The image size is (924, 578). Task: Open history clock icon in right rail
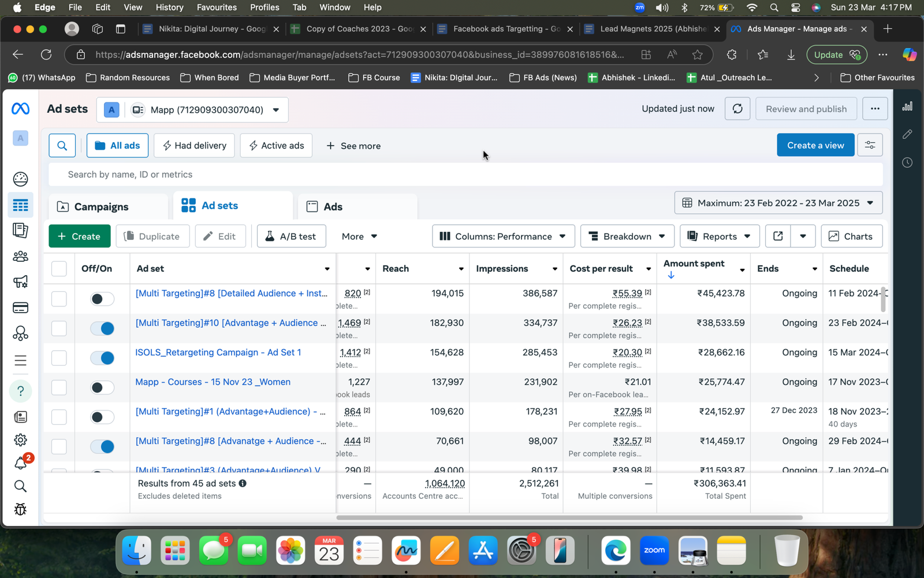[x=907, y=162]
